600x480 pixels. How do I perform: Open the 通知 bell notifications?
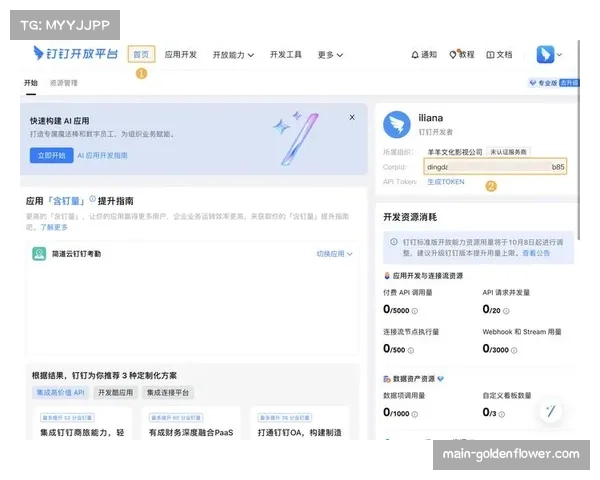pos(424,55)
